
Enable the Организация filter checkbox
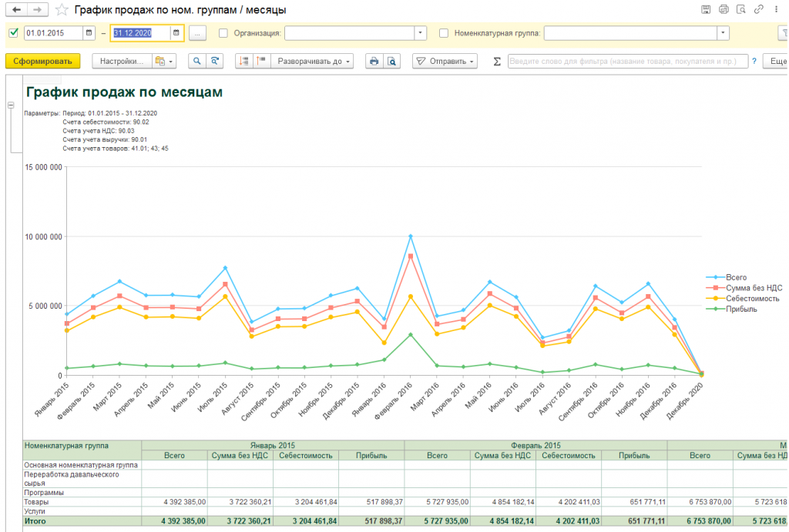[223, 33]
